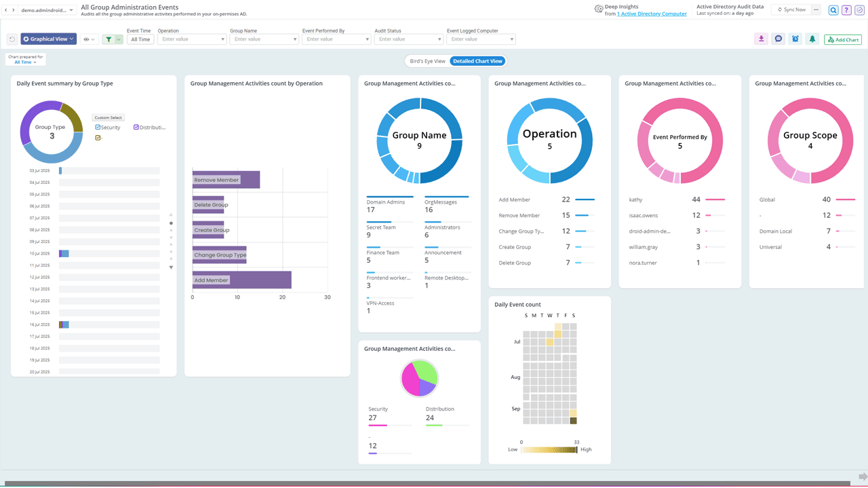Screen dimensions: 868x488
Task: Click the Low-High heatmap color scale slider
Action: point(549,449)
